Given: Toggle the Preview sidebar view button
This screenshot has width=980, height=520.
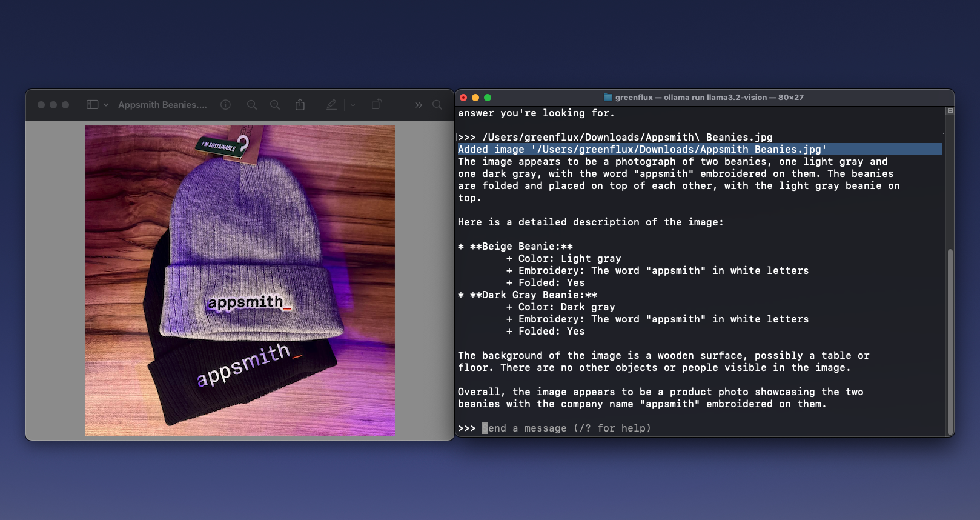Looking at the screenshot, I should (x=92, y=105).
